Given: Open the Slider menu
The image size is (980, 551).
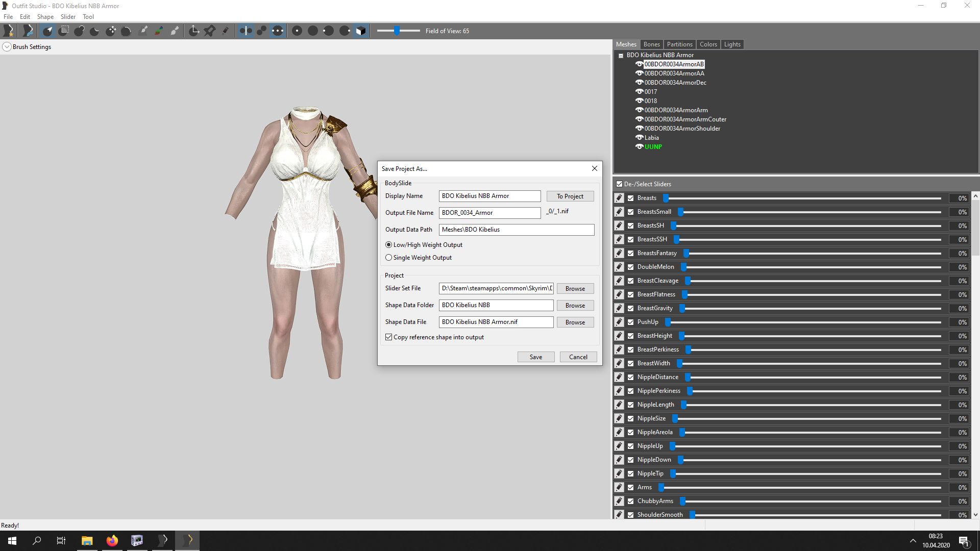Looking at the screenshot, I should [x=68, y=17].
